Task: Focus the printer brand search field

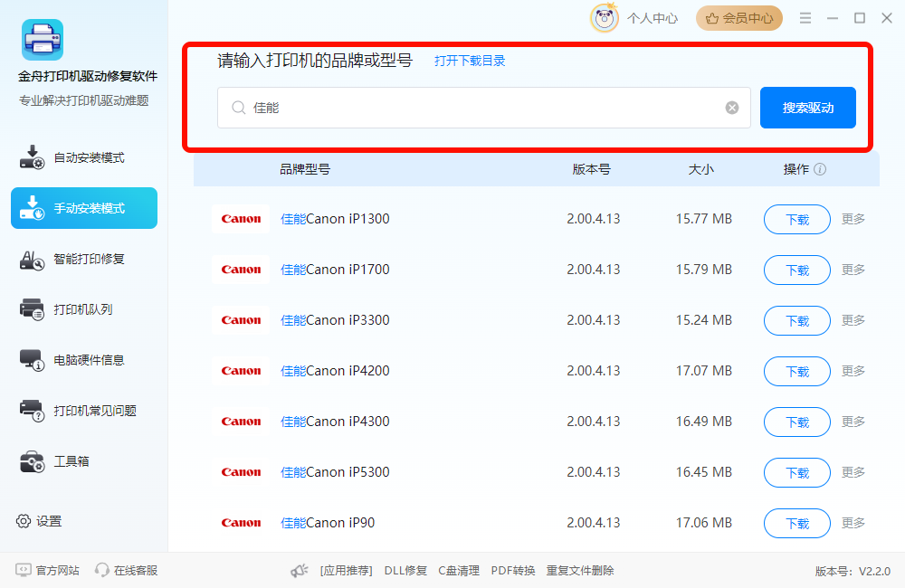Action: click(483, 108)
